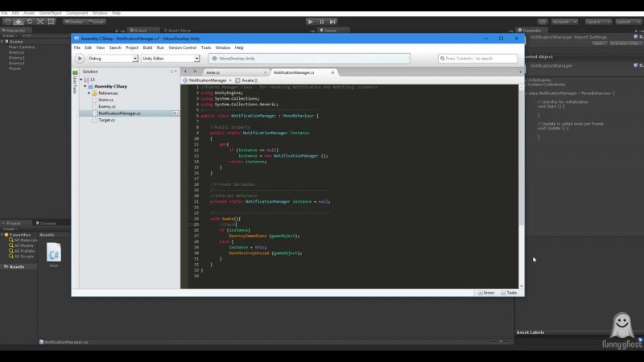Viewport: 644px width, 362px height.
Task: Click the Errors indicator in status bar
Action: 485,293
